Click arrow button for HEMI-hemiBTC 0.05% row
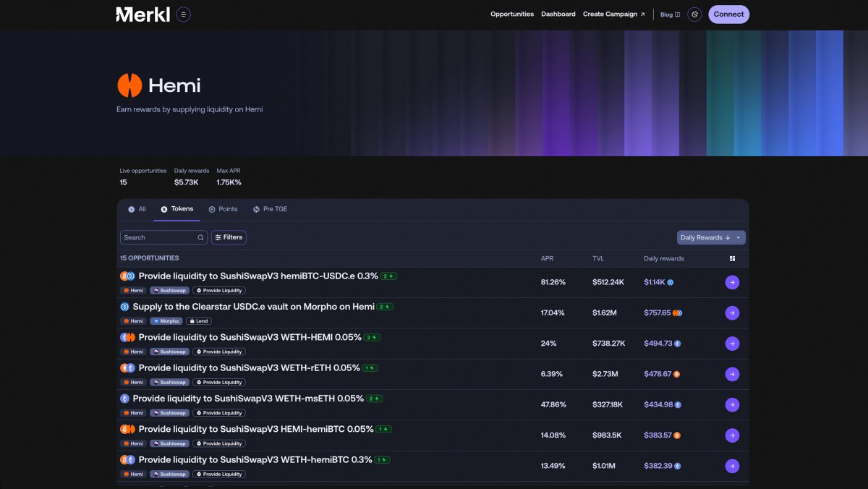The image size is (868, 489). tap(732, 435)
